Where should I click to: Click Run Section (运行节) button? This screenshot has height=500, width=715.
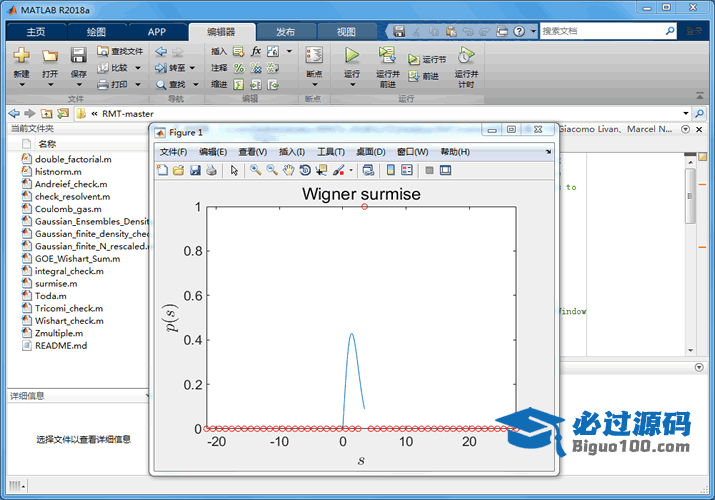point(427,59)
